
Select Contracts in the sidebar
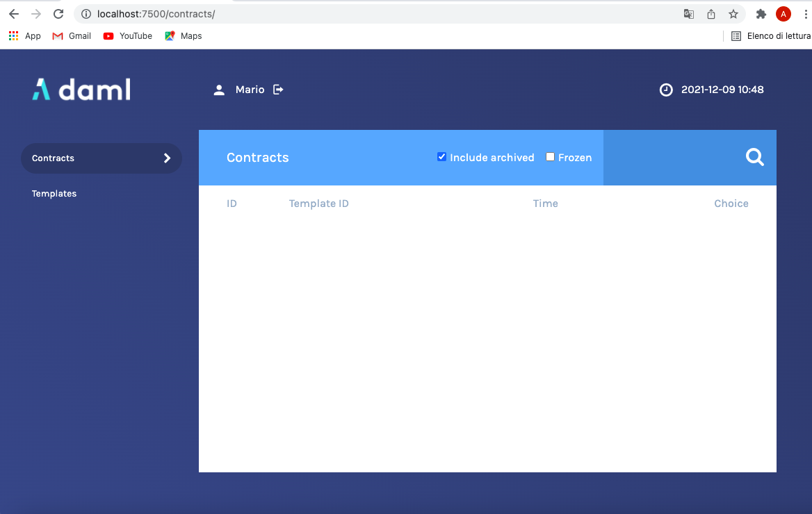click(x=54, y=158)
